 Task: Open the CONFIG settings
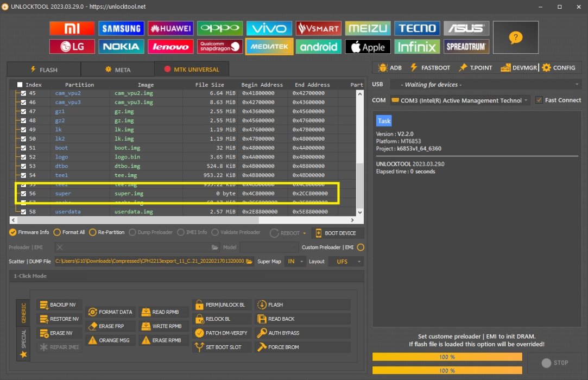(559, 67)
